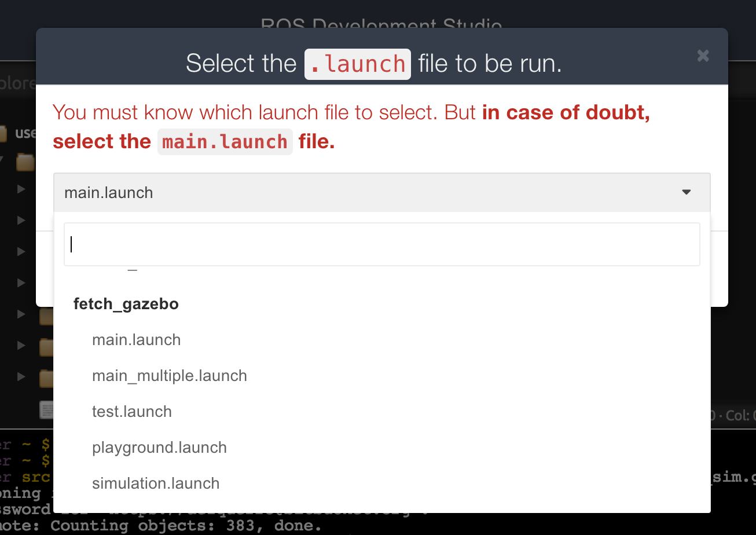Click the expanded subfolder icon under root

tap(25, 162)
